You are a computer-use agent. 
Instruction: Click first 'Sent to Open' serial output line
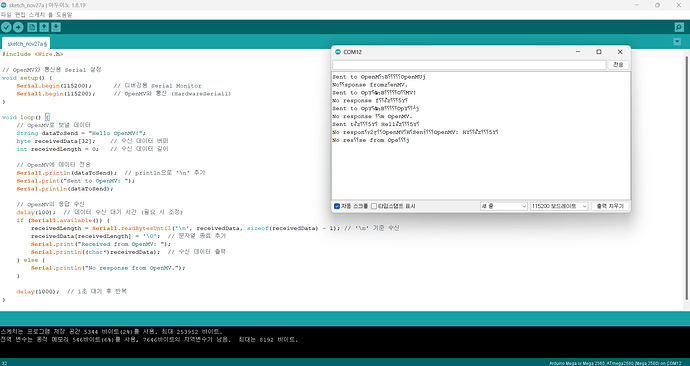[x=378, y=77]
